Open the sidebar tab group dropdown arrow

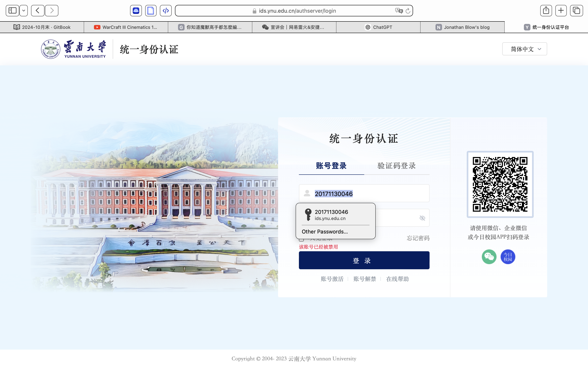(23, 10)
